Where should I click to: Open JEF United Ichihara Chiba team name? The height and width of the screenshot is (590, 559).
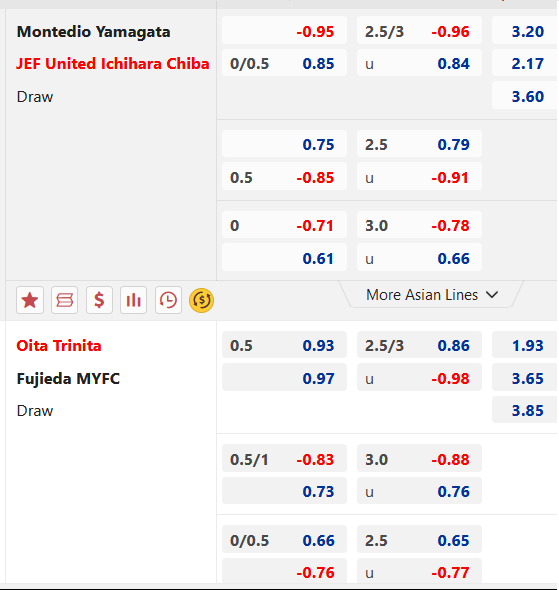pyautogui.click(x=112, y=64)
